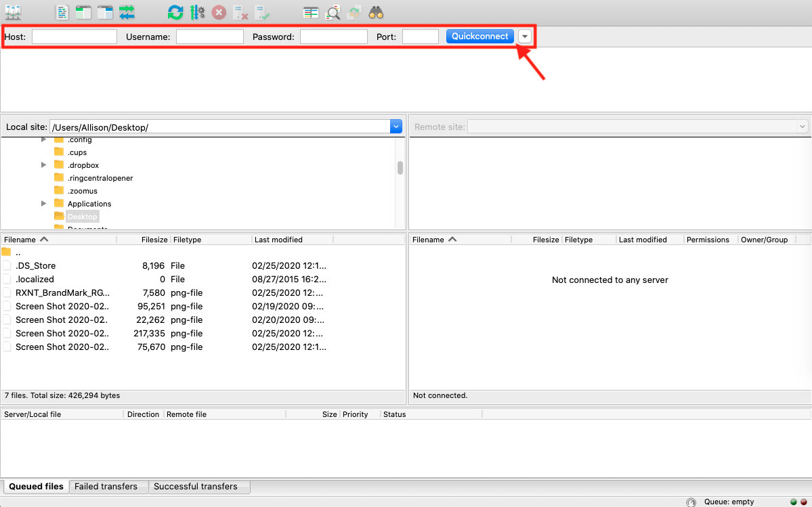Image resolution: width=812 pixels, height=507 pixels.
Task: Click the green status light indicator
Action: (793, 502)
